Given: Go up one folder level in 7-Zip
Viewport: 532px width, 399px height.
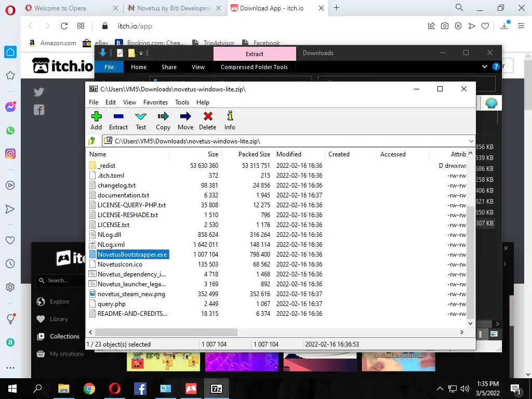Looking at the screenshot, I should click(92, 141).
